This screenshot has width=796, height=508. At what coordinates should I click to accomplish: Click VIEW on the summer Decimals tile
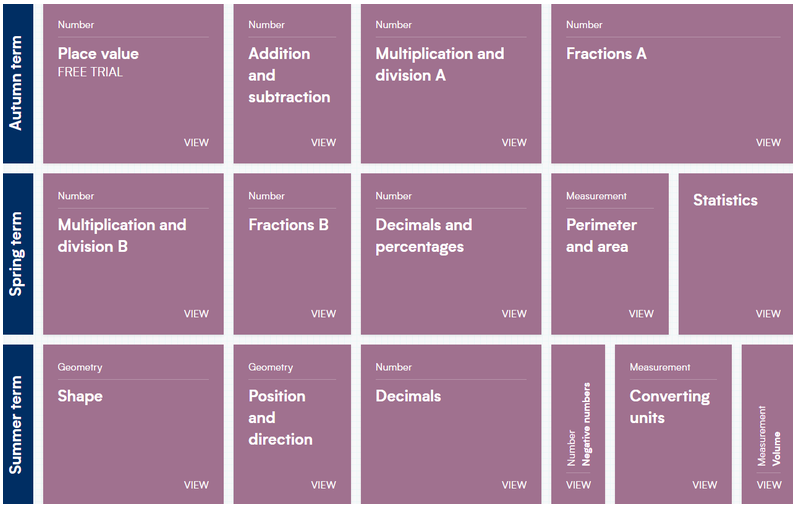pos(514,485)
